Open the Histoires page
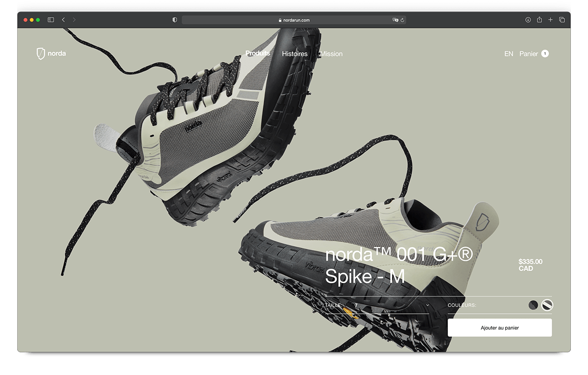Viewport: 588px width, 375px height. [294, 54]
